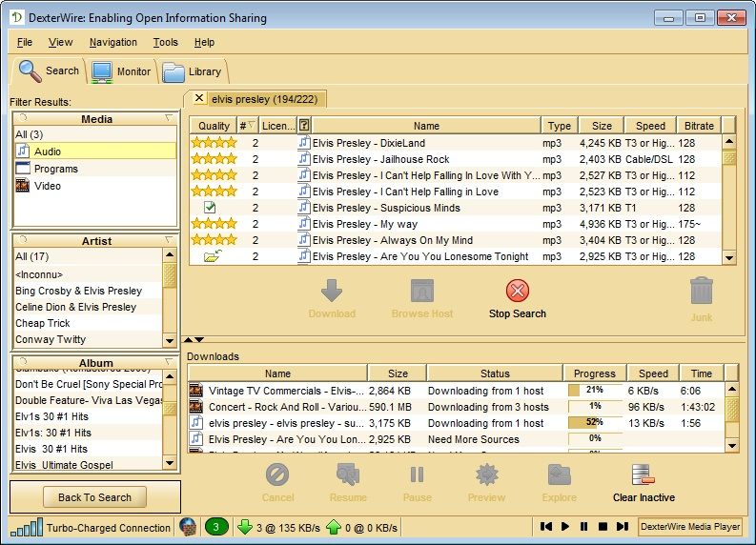Click the Explore folder icon
The width and height of the screenshot is (756, 545).
pyautogui.click(x=560, y=474)
